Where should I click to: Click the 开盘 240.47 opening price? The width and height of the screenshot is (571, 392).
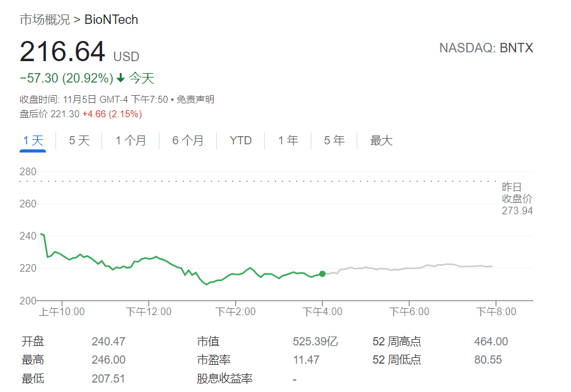(x=108, y=342)
